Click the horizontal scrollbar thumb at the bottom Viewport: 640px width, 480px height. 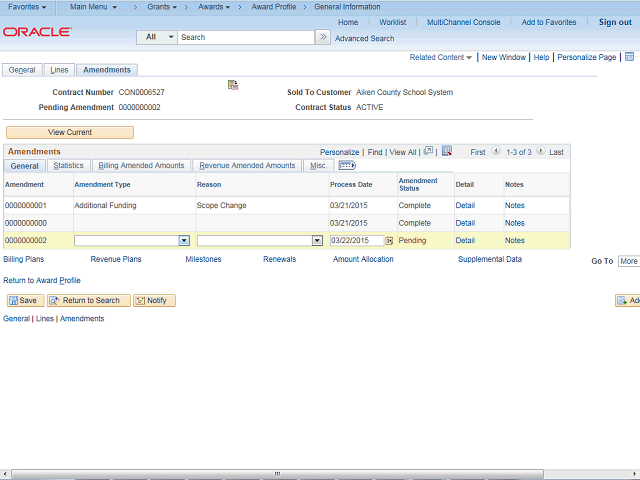click(278, 474)
